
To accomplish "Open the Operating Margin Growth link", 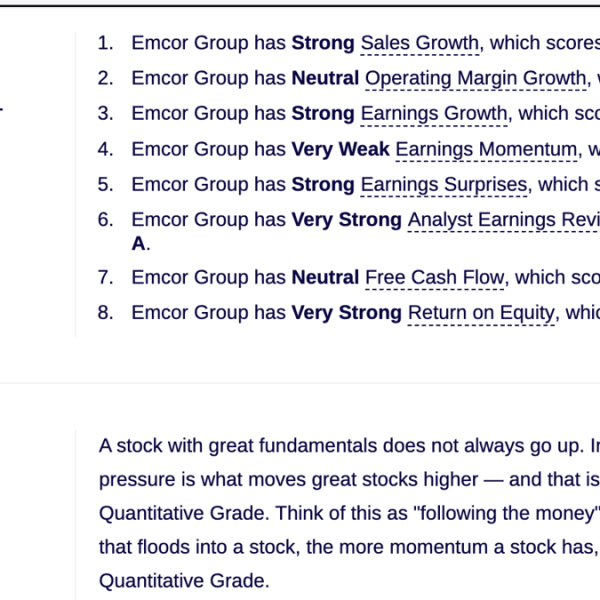I will tap(476, 79).
